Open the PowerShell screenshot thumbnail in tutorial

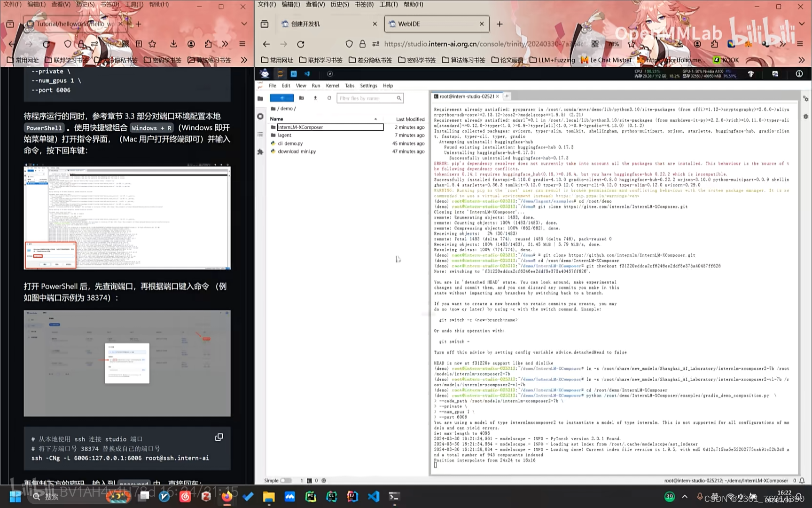point(127,216)
